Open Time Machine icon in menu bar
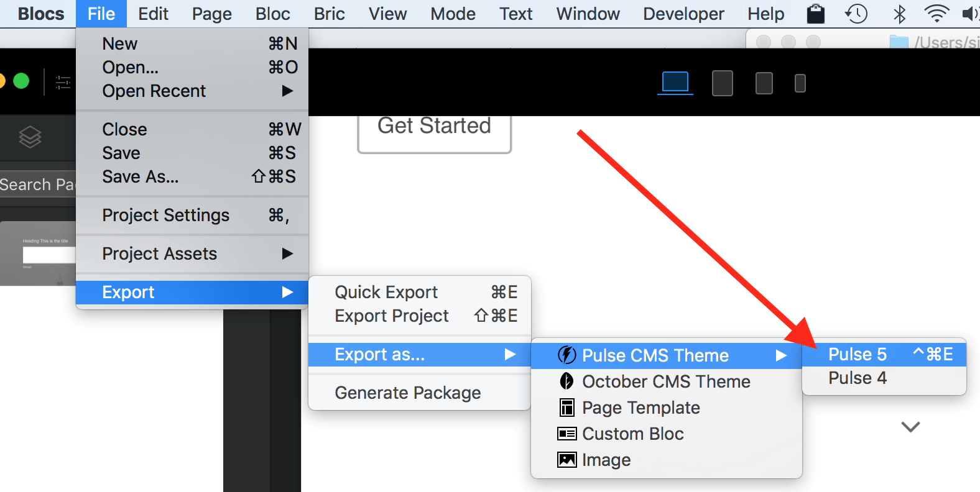This screenshot has width=980, height=492. pyautogui.click(x=856, y=14)
